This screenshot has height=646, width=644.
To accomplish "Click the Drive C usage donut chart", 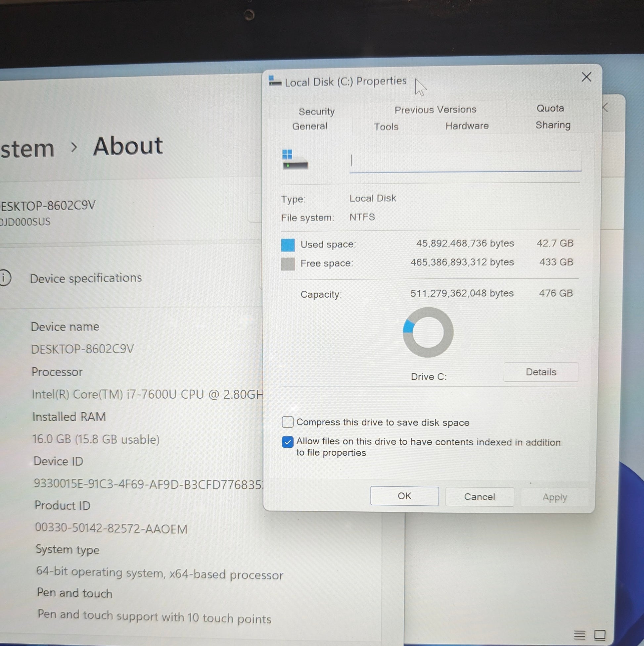I will (x=428, y=332).
